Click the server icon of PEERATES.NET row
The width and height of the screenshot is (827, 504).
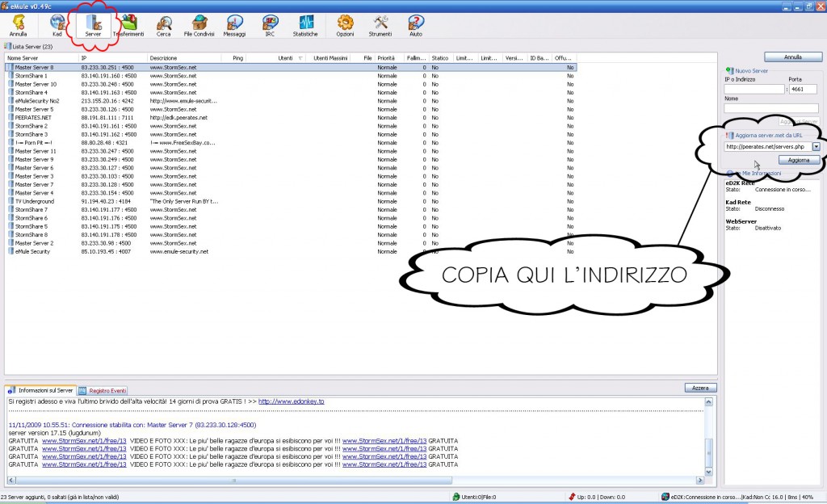click(x=10, y=118)
